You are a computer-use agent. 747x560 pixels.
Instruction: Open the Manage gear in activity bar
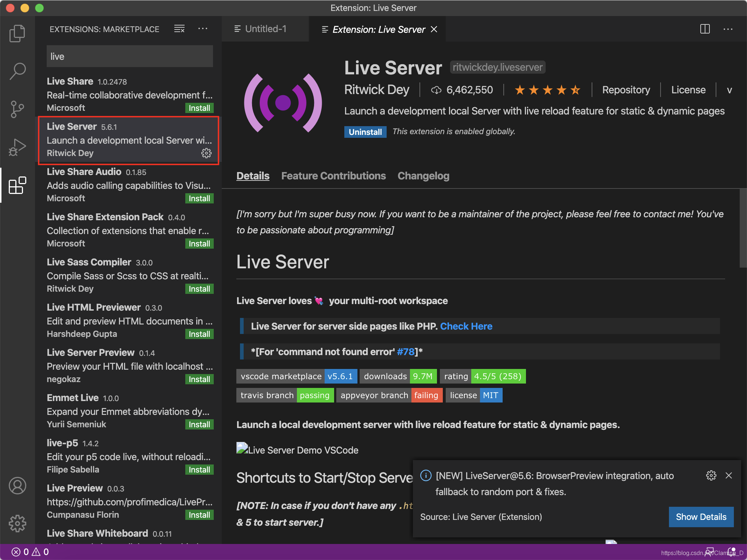(17, 524)
